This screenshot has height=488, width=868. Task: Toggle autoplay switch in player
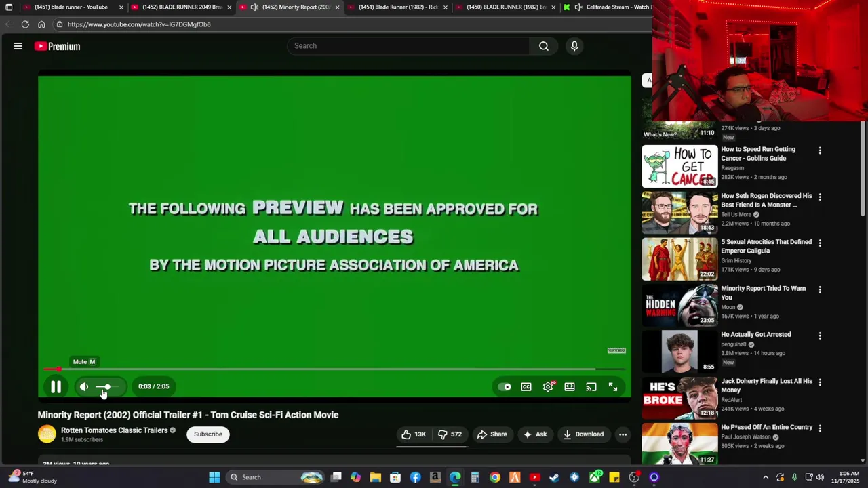(x=505, y=387)
